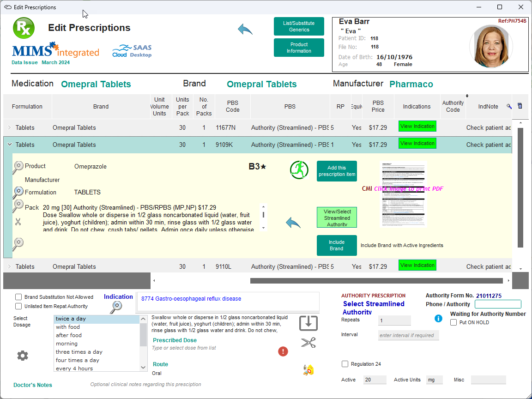Click the green Rx logo icon
The image size is (532, 399).
(24, 28)
